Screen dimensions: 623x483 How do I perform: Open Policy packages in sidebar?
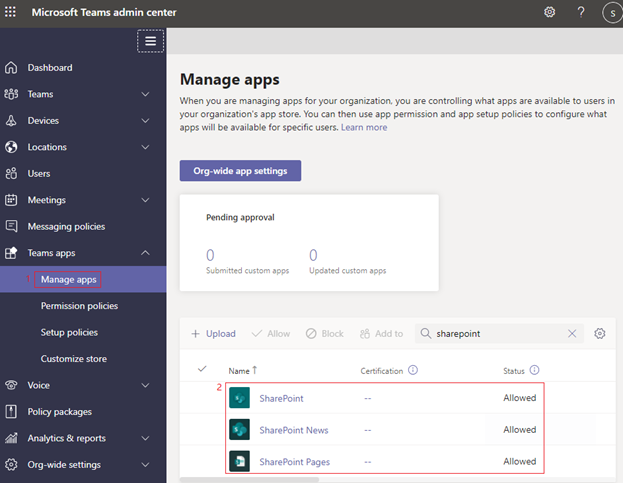tap(60, 412)
